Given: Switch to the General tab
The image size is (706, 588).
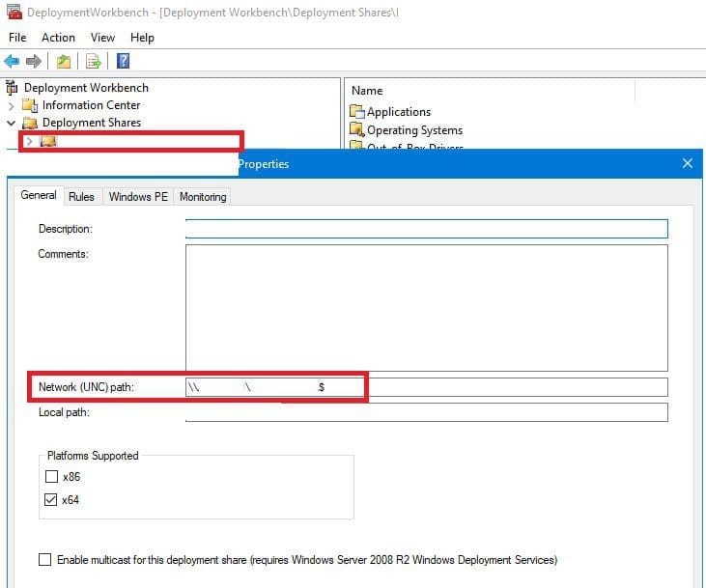Looking at the screenshot, I should click(39, 195).
